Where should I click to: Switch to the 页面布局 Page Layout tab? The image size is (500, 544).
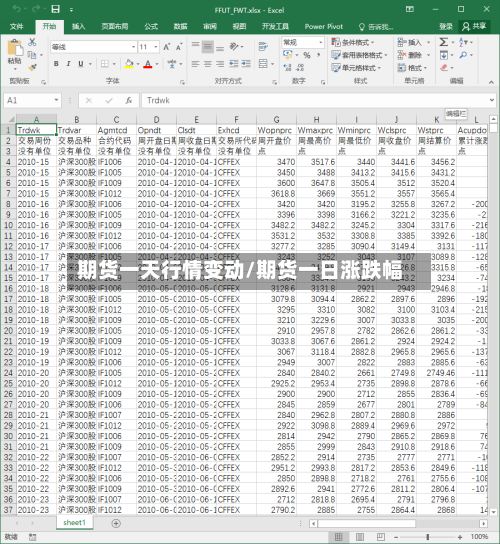tap(115, 26)
